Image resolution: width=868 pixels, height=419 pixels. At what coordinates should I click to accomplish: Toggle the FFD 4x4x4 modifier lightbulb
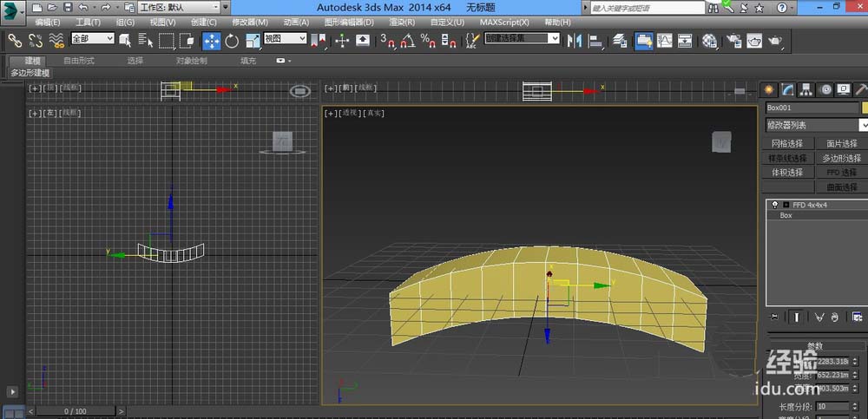[x=774, y=205]
